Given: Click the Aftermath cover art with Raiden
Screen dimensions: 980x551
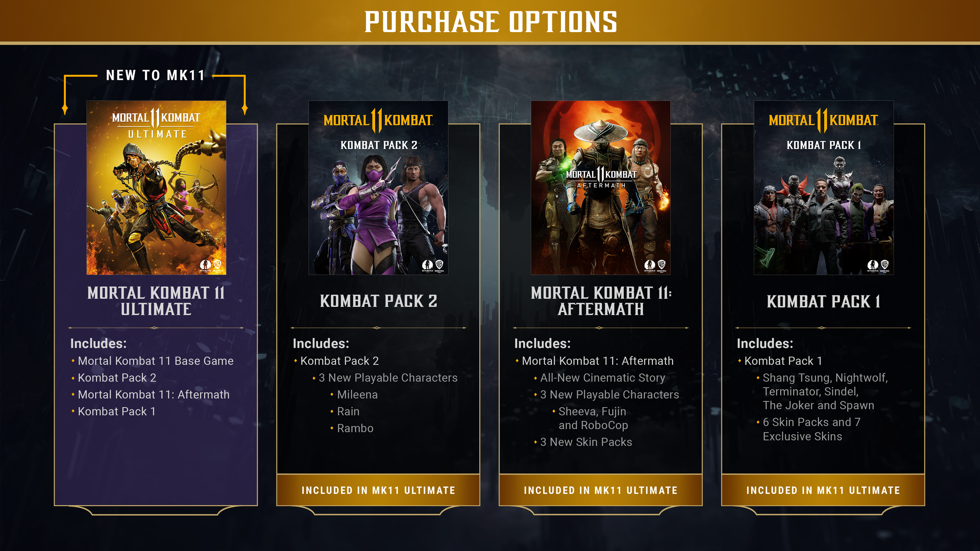Looking at the screenshot, I should click(601, 188).
